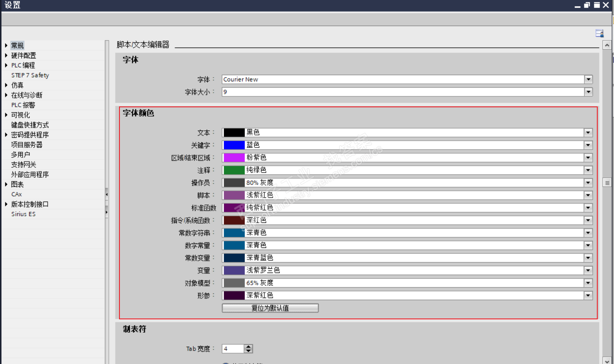This screenshot has width=614, height=364.
Task: Select STEP 7 Safety in the settings tree
Action: point(30,75)
